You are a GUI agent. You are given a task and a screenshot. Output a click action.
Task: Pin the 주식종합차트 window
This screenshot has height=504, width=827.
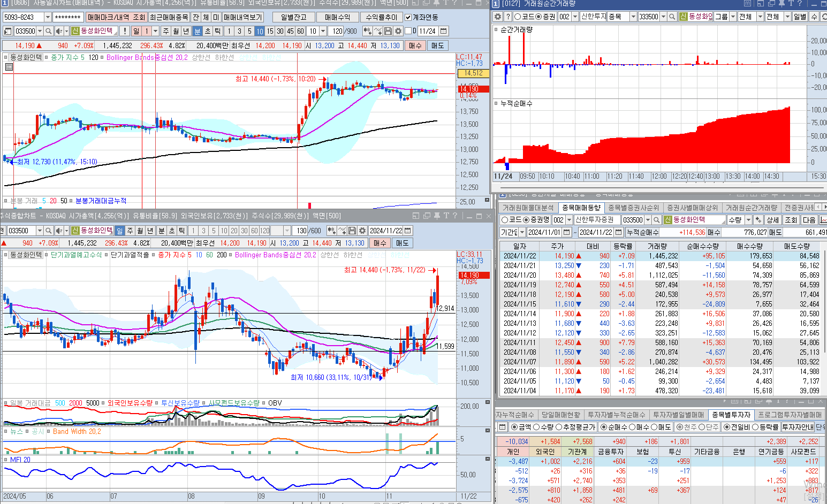pyautogui.click(x=437, y=216)
